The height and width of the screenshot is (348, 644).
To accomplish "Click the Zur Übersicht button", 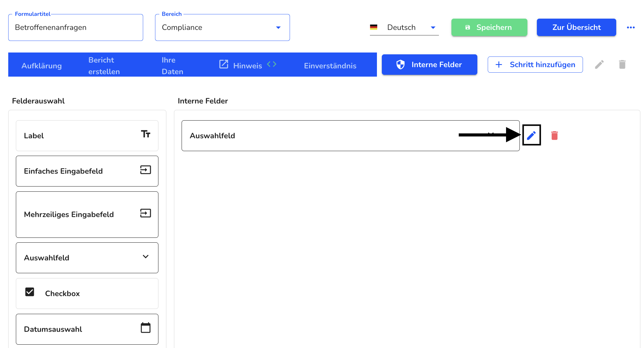I will click(577, 27).
